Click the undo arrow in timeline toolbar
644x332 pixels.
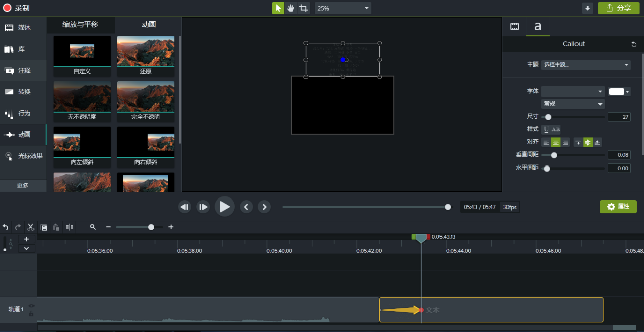(x=6, y=227)
